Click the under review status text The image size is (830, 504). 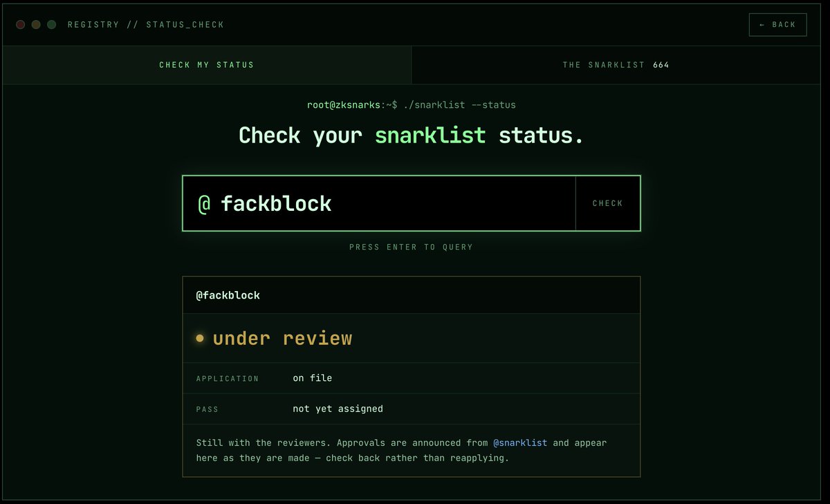pos(282,338)
